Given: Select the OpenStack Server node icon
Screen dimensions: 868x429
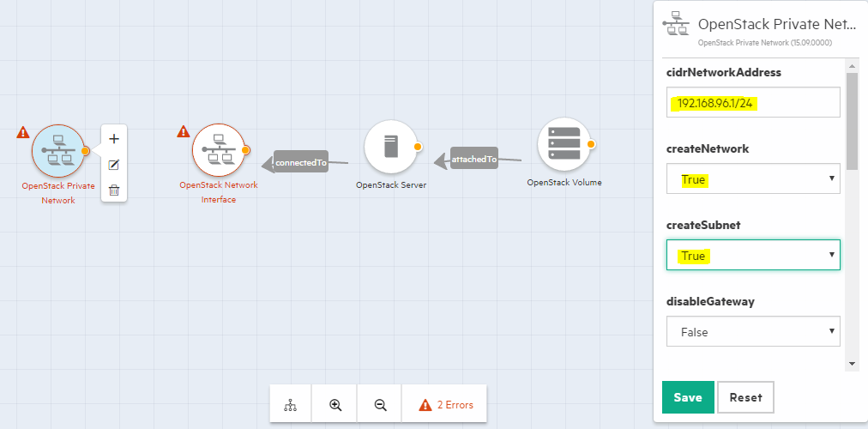Looking at the screenshot, I should click(x=390, y=147).
